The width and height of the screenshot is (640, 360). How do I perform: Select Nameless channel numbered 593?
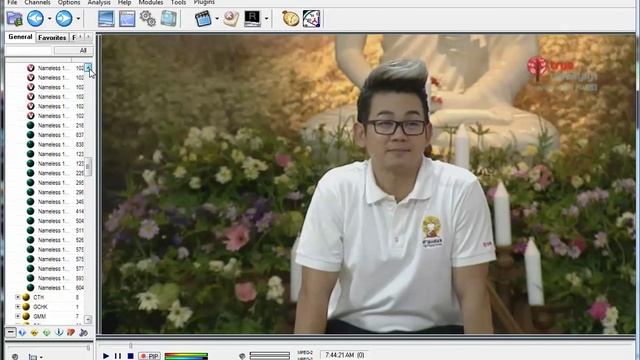click(x=56, y=278)
